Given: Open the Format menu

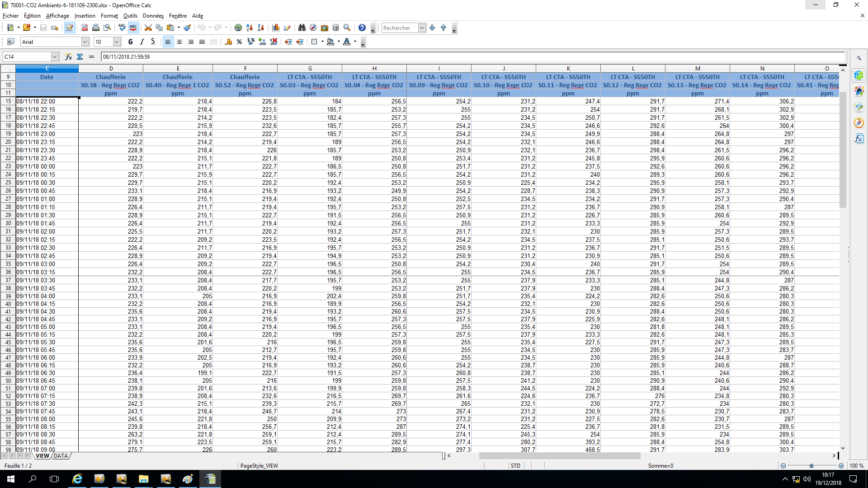Looking at the screenshot, I should [109, 16].
